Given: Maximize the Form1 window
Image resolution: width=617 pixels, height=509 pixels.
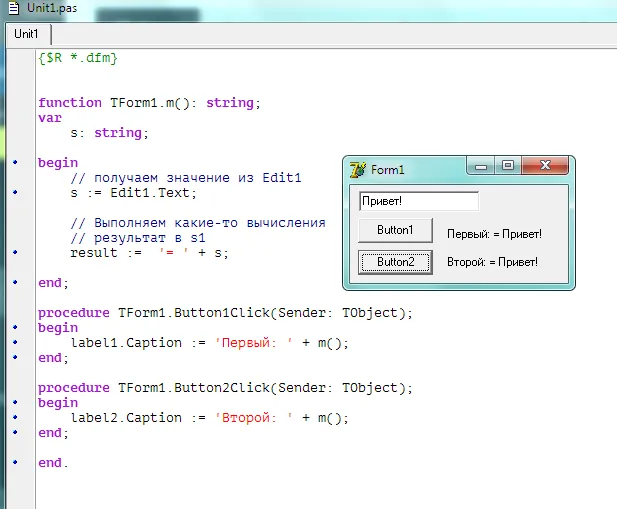Looking at the screenshot, I should point(508,166).
